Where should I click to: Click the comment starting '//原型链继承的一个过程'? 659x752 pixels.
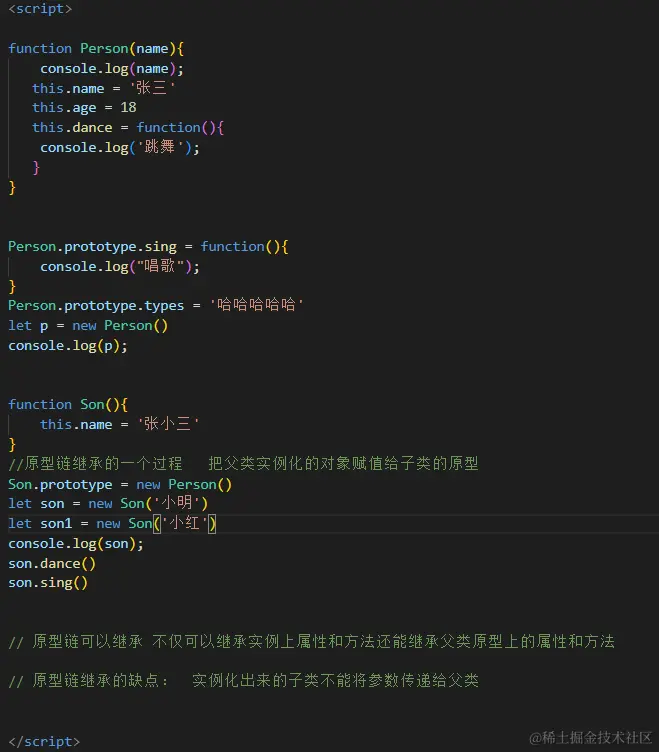point(244,464)
